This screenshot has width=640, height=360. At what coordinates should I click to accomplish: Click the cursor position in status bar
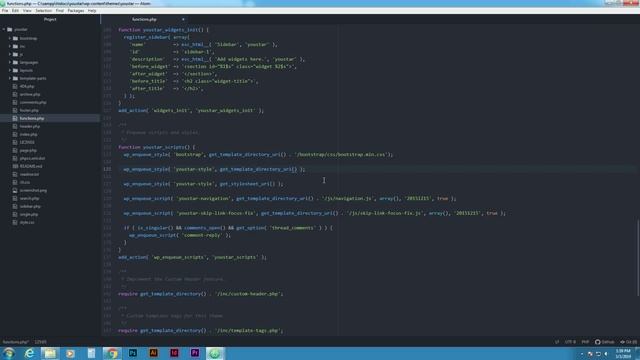point(40,342)
